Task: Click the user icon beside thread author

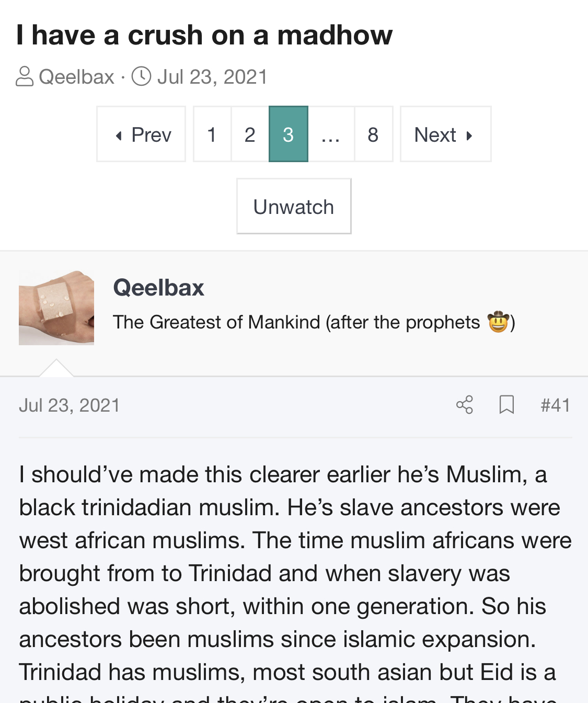Action: point(25,76)
